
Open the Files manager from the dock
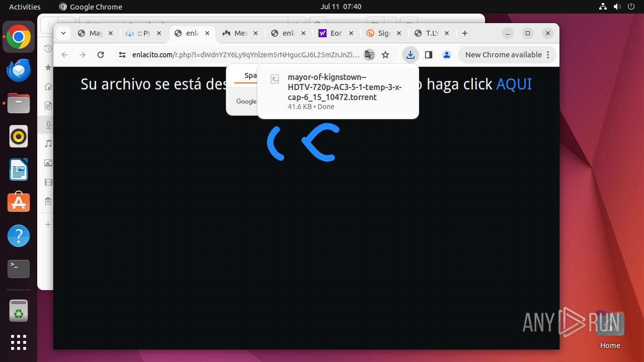click(19, 104)
